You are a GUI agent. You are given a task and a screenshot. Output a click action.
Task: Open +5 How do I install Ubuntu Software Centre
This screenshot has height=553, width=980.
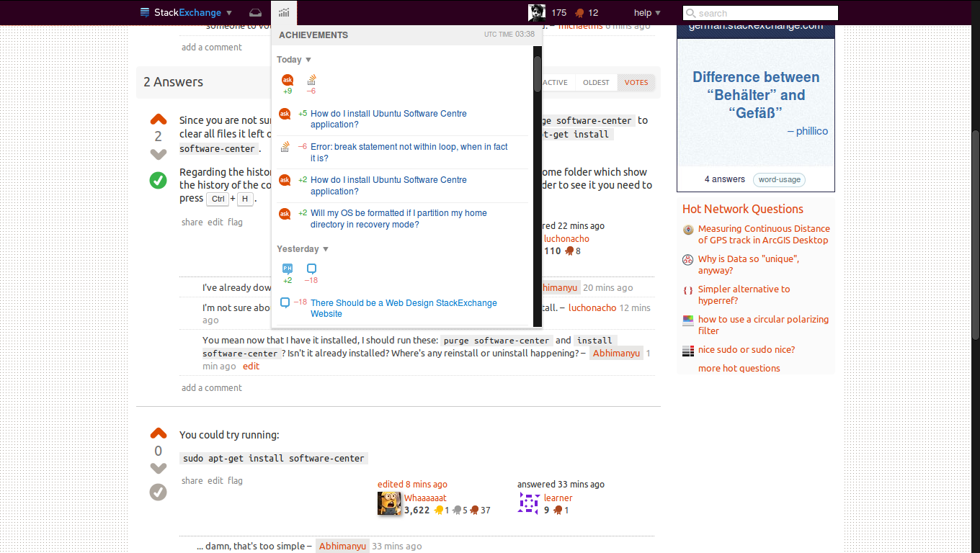coord(388,119)
